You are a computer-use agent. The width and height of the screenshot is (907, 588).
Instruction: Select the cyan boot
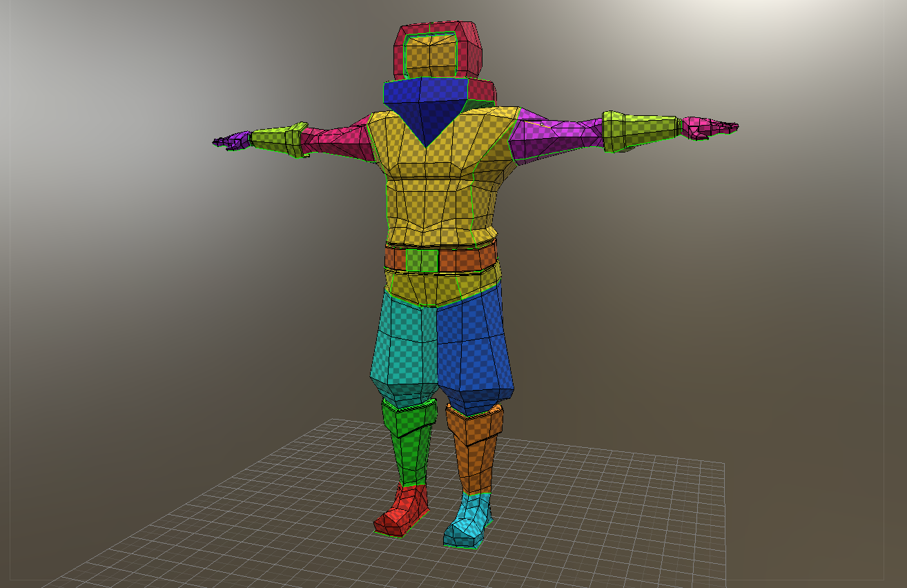[x=468, y=521]
